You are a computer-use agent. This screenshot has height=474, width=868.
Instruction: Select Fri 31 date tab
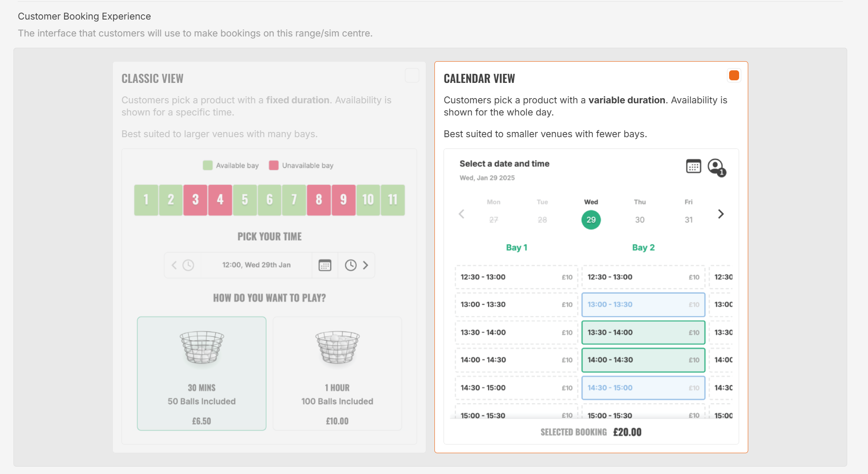click(x=688, y=213)
